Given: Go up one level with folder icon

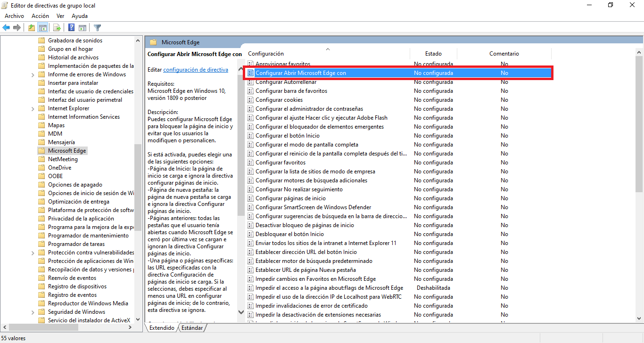Looking at the screenshot, I should tap(32, 28).
